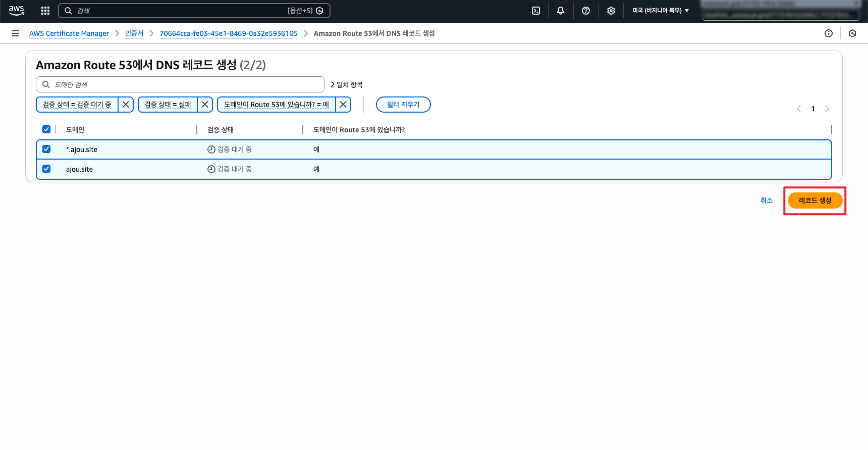
Task: Go to the next page of results
Action: pos(827,109)
